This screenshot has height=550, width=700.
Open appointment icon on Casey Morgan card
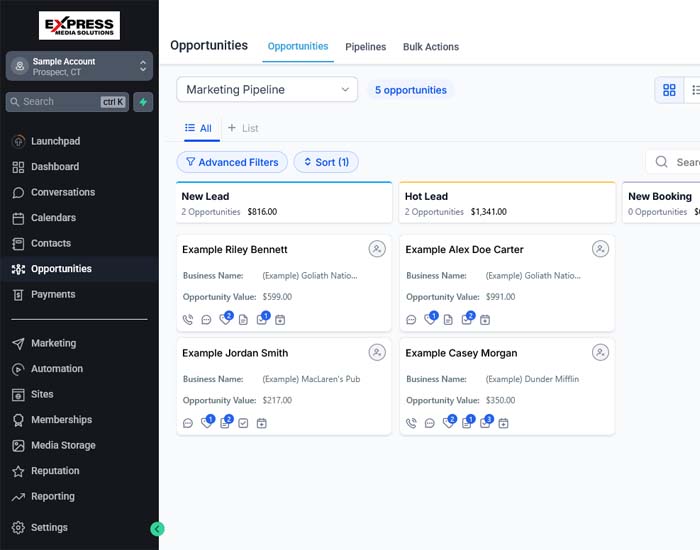(503, 423)
